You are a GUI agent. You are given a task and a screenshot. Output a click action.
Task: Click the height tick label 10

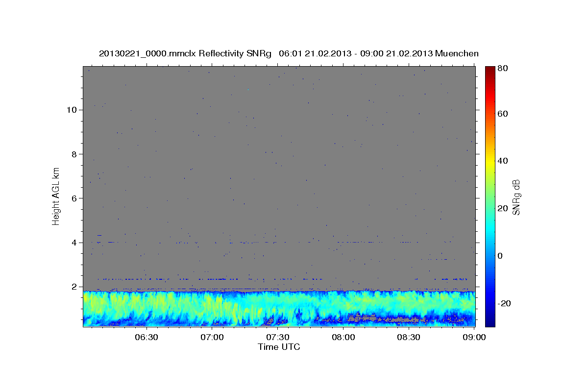coord(72,110)
